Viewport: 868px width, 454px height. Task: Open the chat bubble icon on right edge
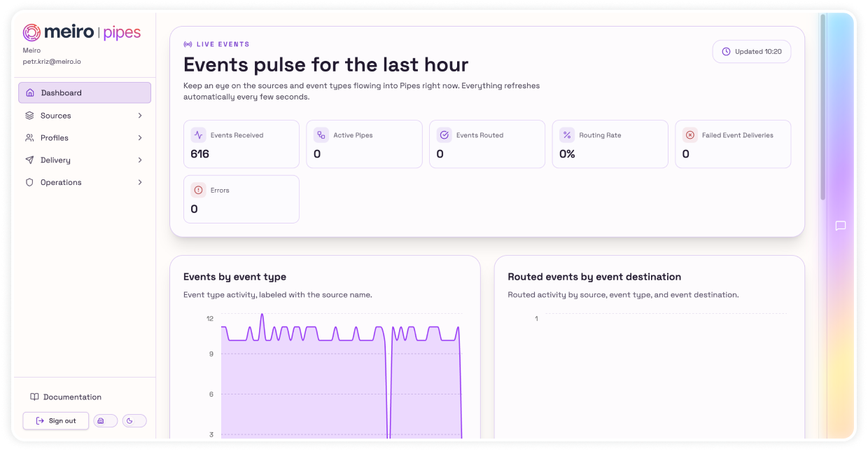click(x=841, y=226)
